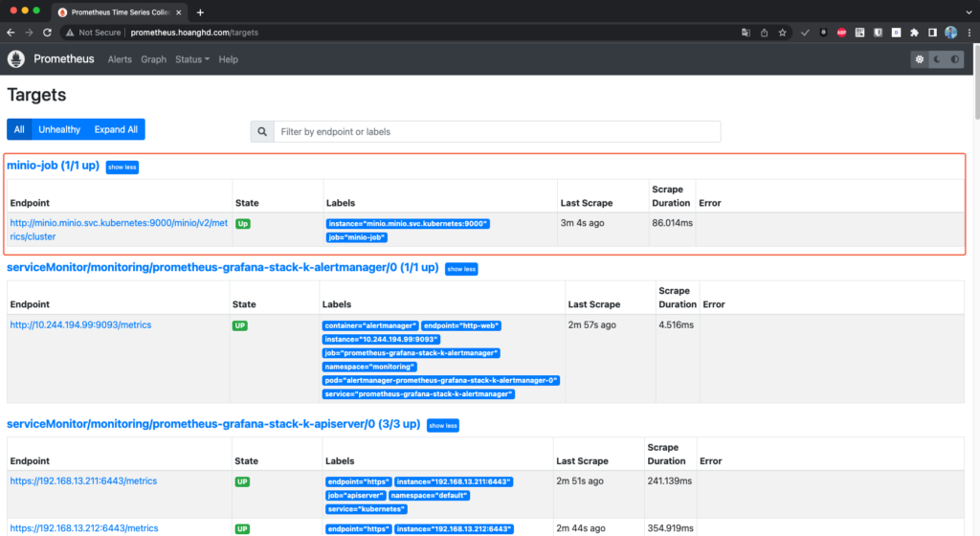Click the address bar URL prometheus.hoanghd.com/targets

193,33
